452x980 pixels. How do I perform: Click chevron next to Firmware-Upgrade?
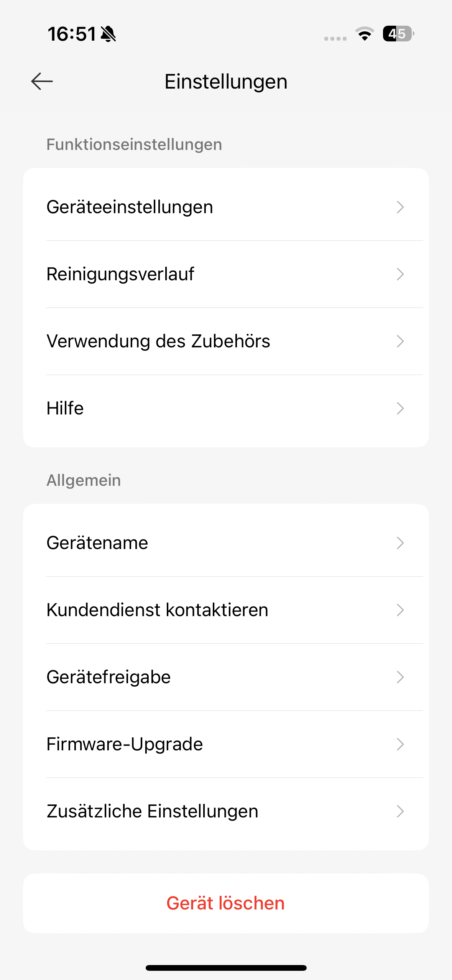(400, 744)
